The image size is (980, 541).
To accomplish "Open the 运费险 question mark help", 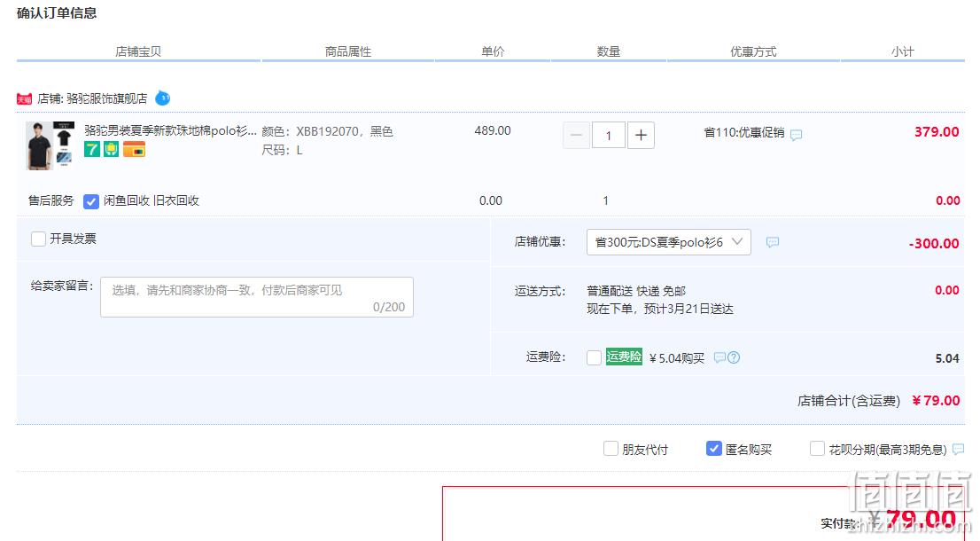I will pos(734,357).
